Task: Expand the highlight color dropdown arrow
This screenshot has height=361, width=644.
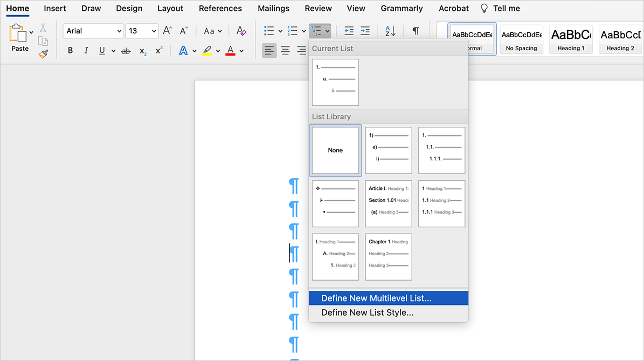Action: click(x=218, y=50)
